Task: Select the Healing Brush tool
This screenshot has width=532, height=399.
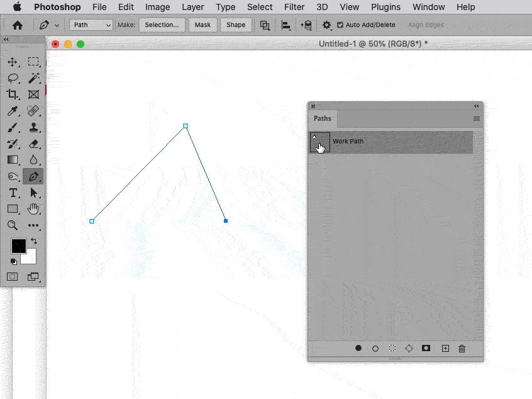Action: coord(33,111)
